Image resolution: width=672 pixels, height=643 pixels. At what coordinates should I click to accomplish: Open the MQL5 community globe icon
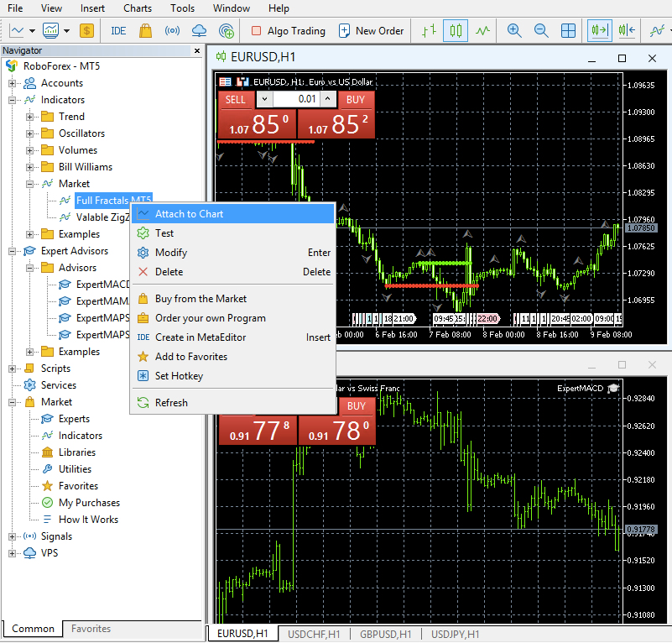(x=226, y=30)
